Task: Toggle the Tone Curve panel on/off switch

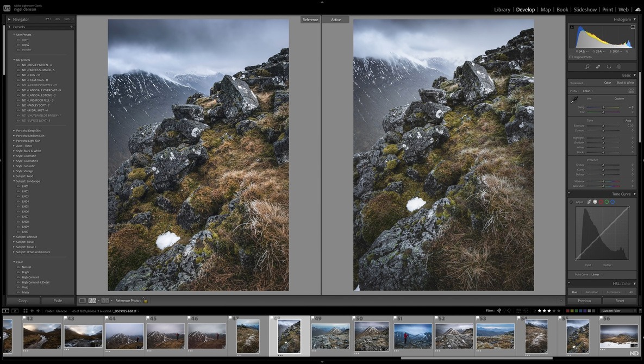Action: [569, 193]
